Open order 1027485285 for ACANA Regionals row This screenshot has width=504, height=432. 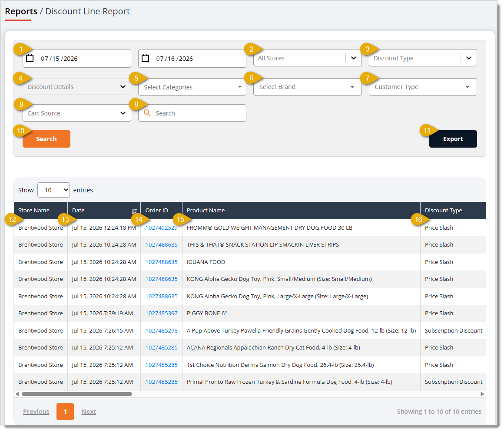point(161,347)
